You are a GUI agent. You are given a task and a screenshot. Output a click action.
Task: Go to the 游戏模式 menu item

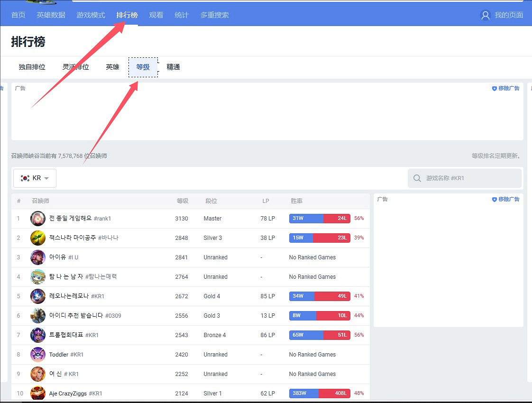click(x=91, y=15)
